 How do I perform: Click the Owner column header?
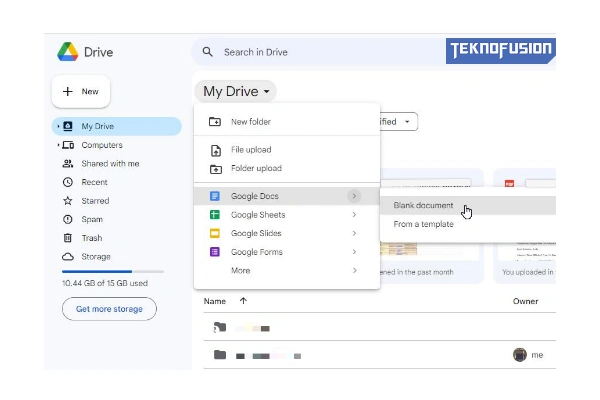525,302
